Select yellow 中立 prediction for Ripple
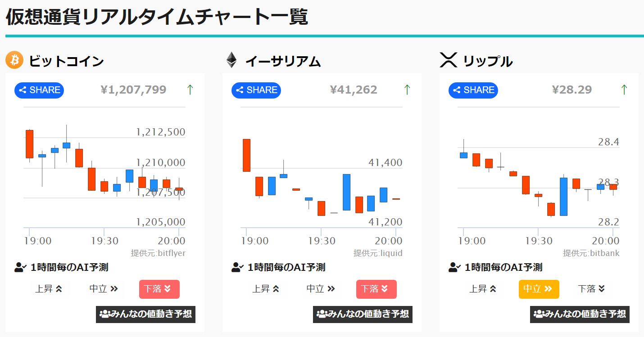This screenshot has height=337, width=644. pyautogui.click(x=539, y=289)
